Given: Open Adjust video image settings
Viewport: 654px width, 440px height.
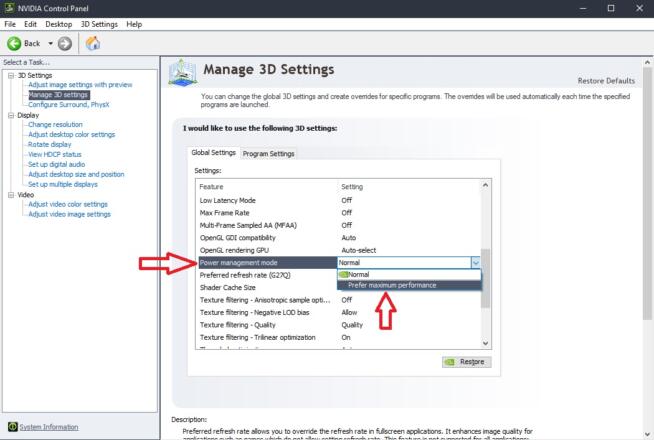Looking at the screenshot, I should [69, 214].
